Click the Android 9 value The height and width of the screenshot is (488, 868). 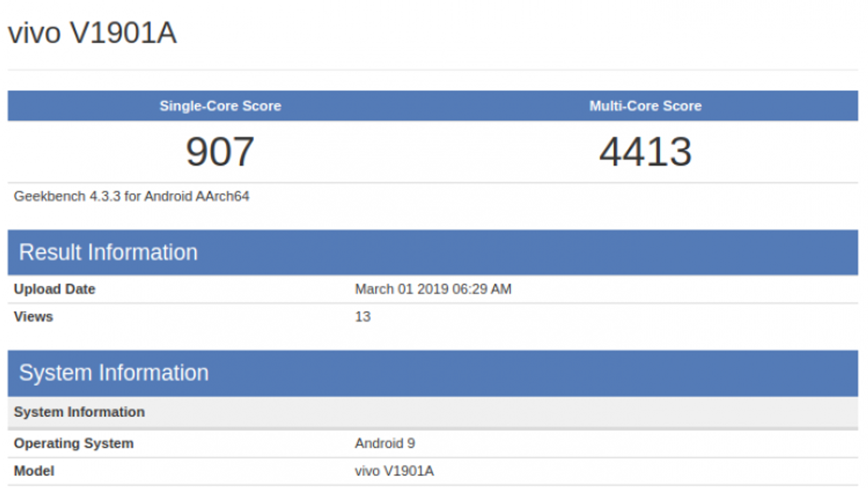point(385,444)
